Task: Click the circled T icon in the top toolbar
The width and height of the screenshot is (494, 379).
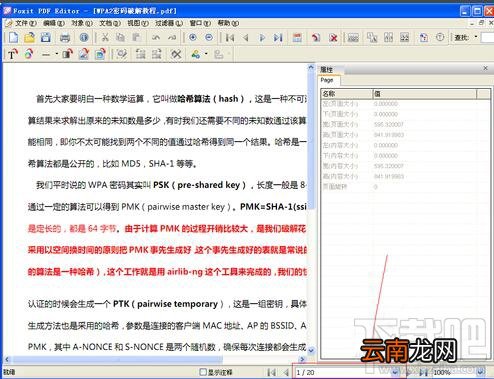Action: [x=440, y=38]
